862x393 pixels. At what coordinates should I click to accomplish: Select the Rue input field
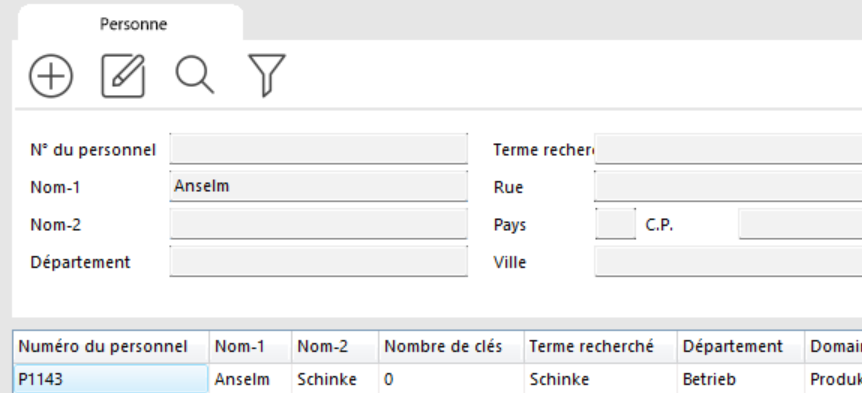coord(728,186)
